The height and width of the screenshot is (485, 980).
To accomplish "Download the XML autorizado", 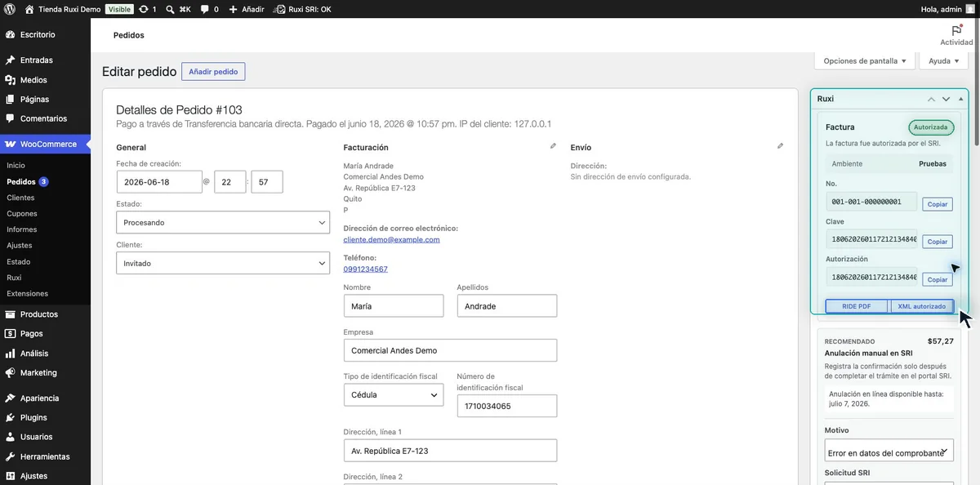I will tap(921, 307).
